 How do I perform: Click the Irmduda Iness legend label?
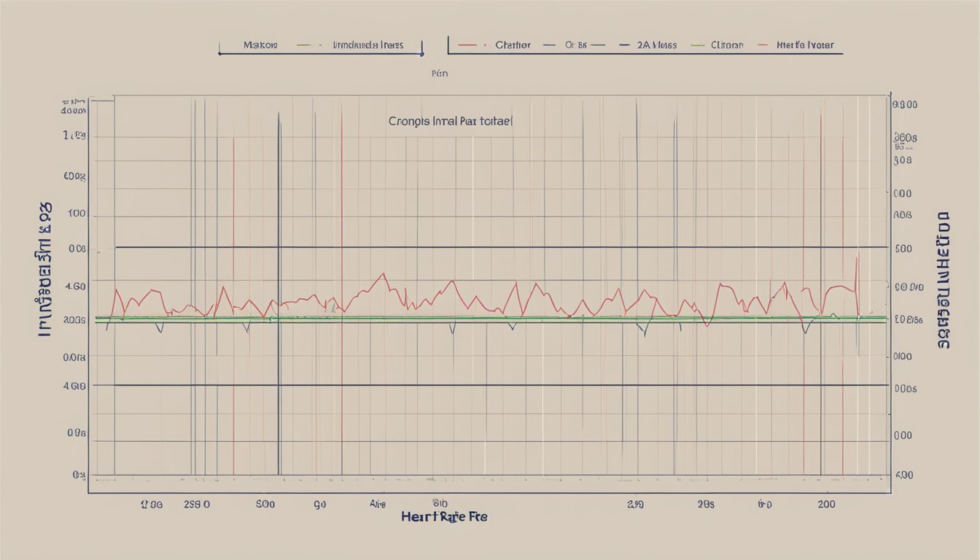pyautogui.click(x=367, y=44)
